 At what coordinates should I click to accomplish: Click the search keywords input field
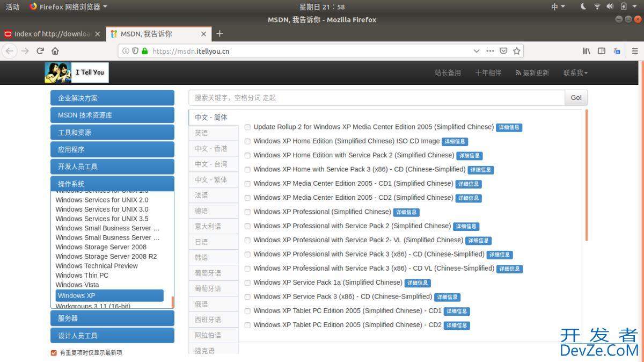click(x=377, y=98)
